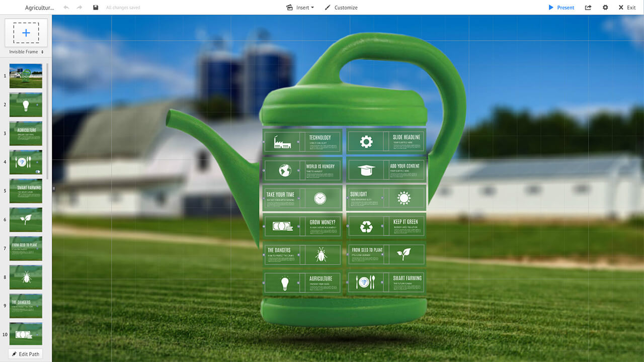This screenshot has height=362, width=644.
Task: Open the Insert dropdown menu
Action: pyautogui.click(x=300, y=8)
